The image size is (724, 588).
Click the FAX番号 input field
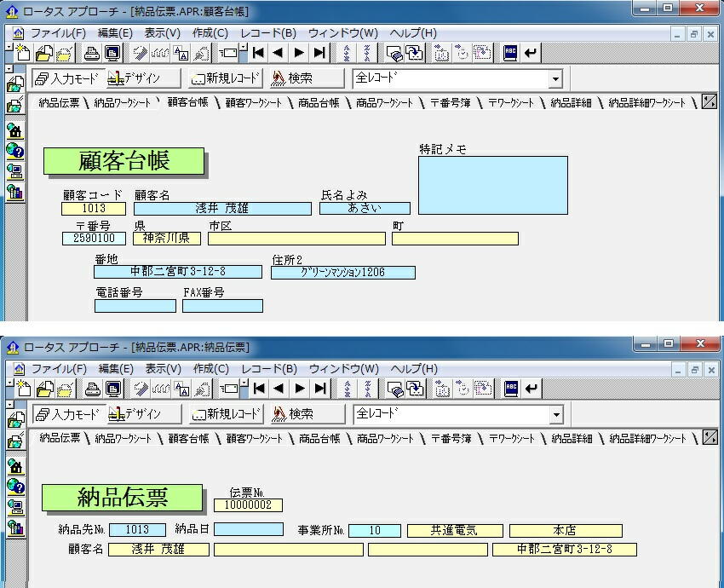click(222, 306)
